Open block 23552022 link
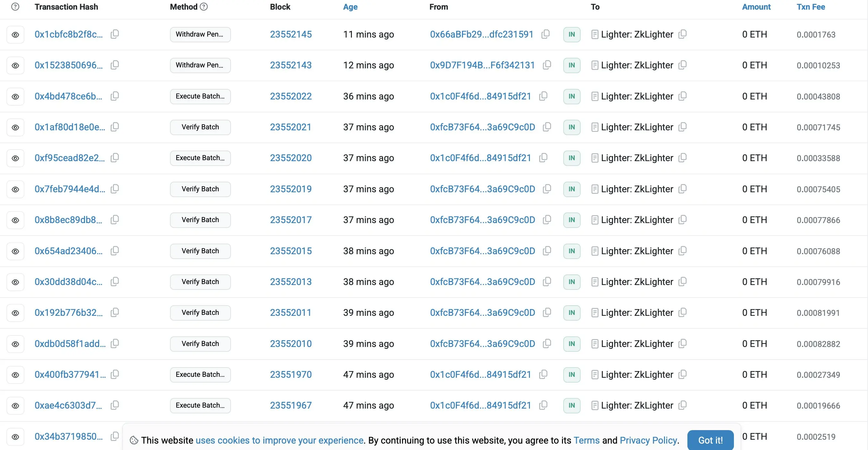The height and width of the screenshot is (450, 868). tap(291, 96)
